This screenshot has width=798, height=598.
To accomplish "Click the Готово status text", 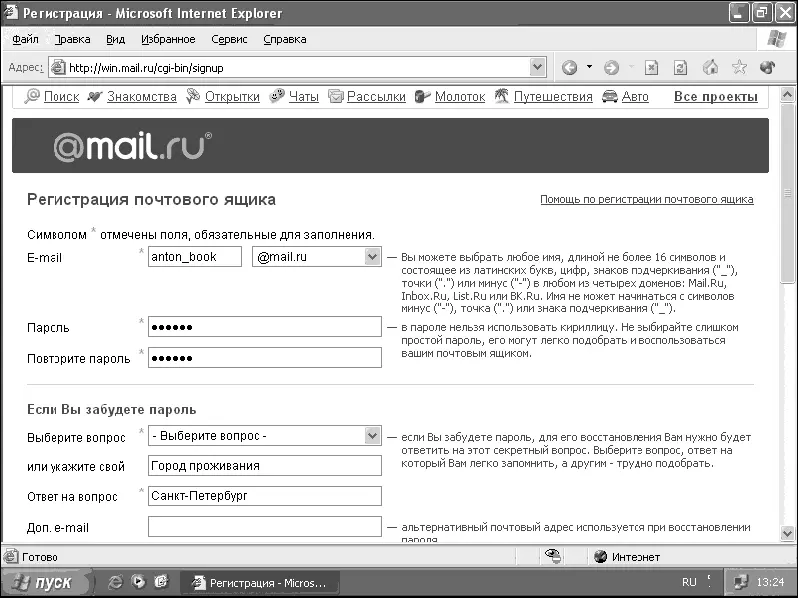I will point(40,557).
